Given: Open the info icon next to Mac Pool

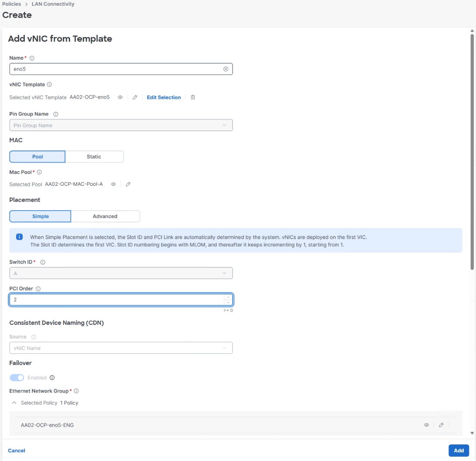Looking at the screenshot, I should click(x=39, y=172).
